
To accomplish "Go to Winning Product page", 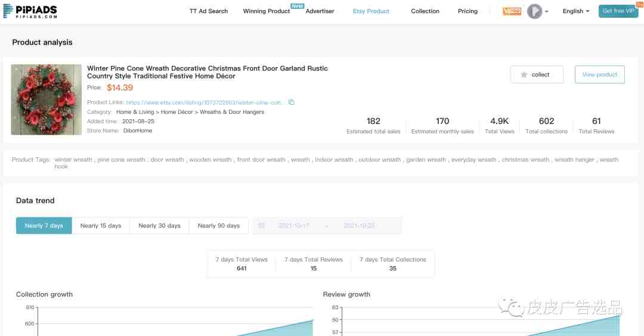I will (x=267, y=11).
